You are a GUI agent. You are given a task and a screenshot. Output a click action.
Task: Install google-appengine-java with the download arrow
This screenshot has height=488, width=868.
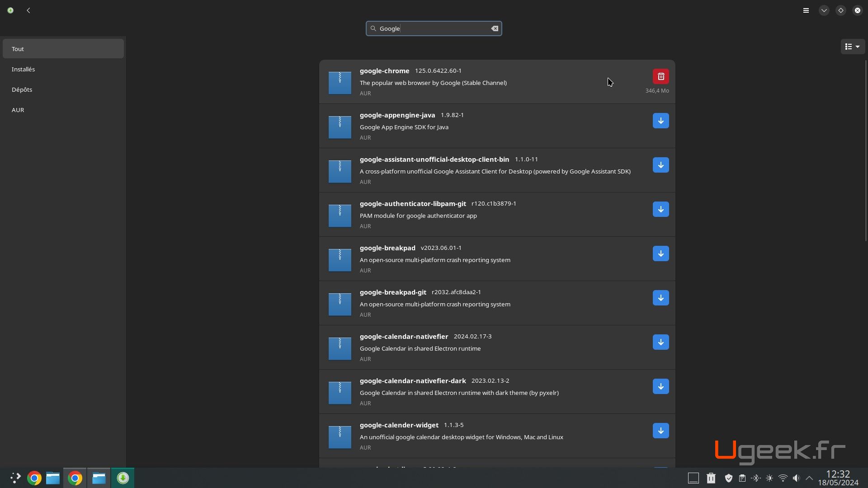(x=660, y=121)
